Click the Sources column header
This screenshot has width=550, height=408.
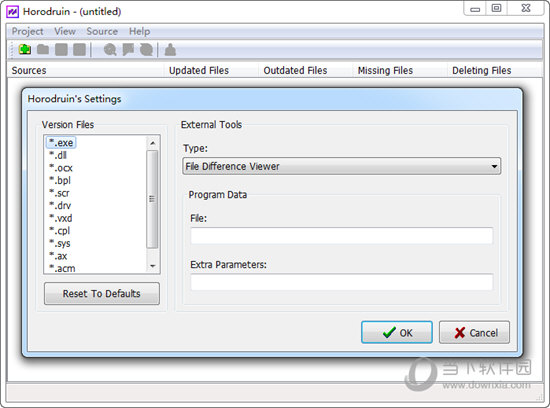point(86,71)
